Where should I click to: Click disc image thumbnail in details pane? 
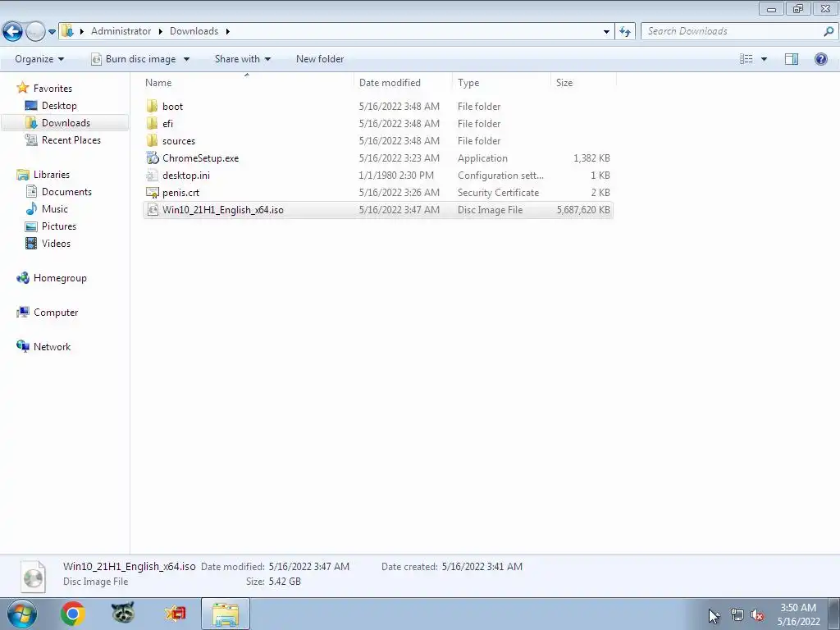point(33,577)
